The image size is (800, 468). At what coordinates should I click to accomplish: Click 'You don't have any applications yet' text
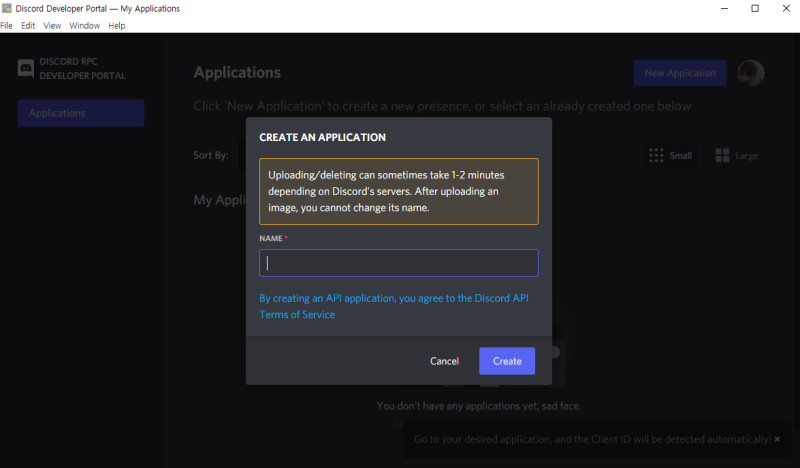tap(479, 406)
